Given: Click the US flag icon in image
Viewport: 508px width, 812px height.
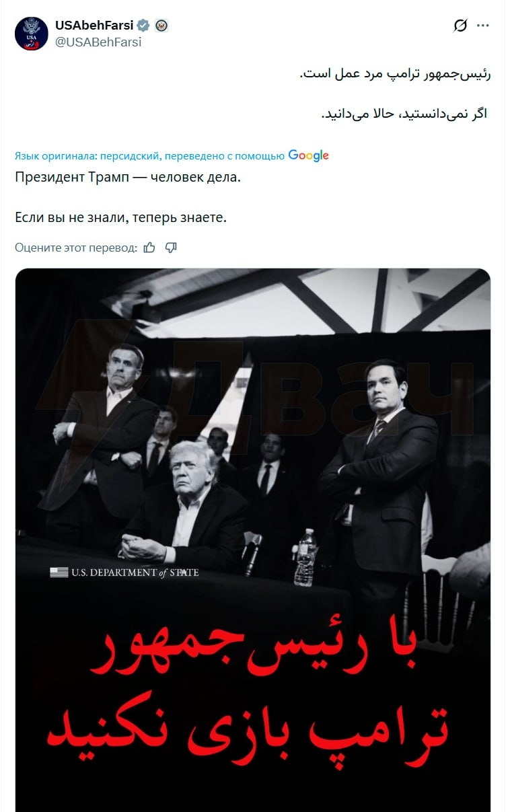Looking at the screenshot, I should click(59, 573).
